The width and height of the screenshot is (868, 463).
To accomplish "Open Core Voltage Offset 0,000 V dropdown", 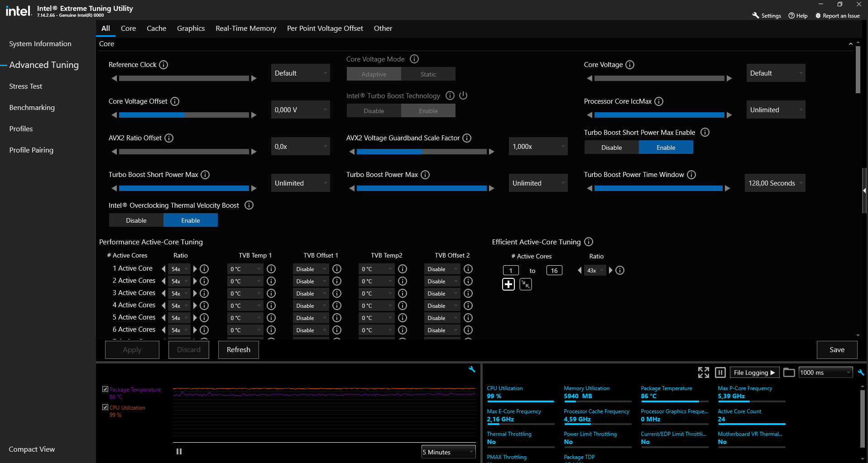I will point(301,110).
